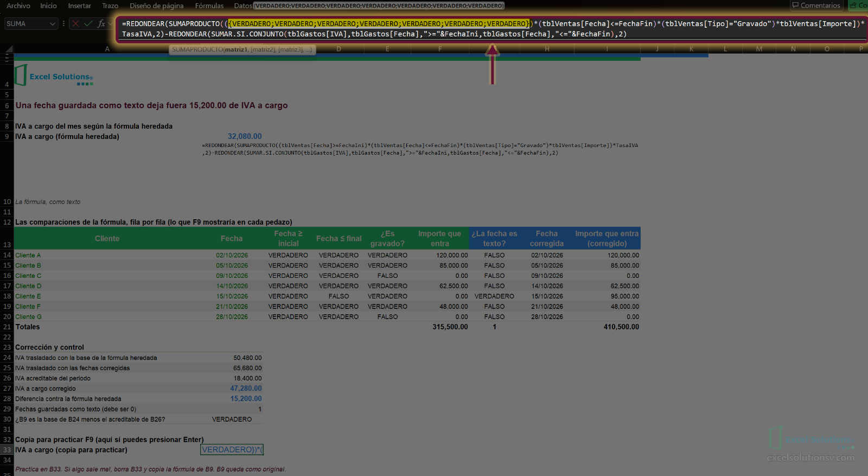868x476 pixels.
Task: Open the Comentarios pane
Action: (x=816, y=5)
